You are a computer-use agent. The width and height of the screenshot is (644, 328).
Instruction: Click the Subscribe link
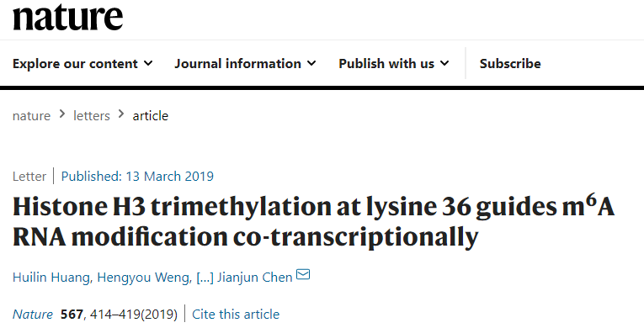(510, 64)
